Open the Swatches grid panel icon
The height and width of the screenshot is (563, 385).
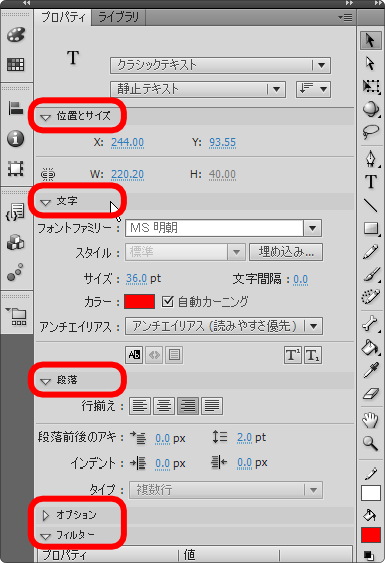point(16,65)
